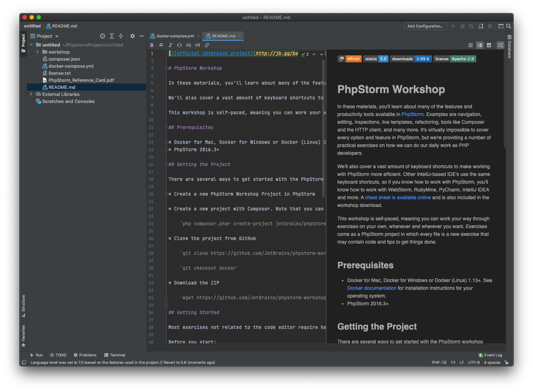Select docker-compose.yml in project tree
533x392 pixels.
71,66
